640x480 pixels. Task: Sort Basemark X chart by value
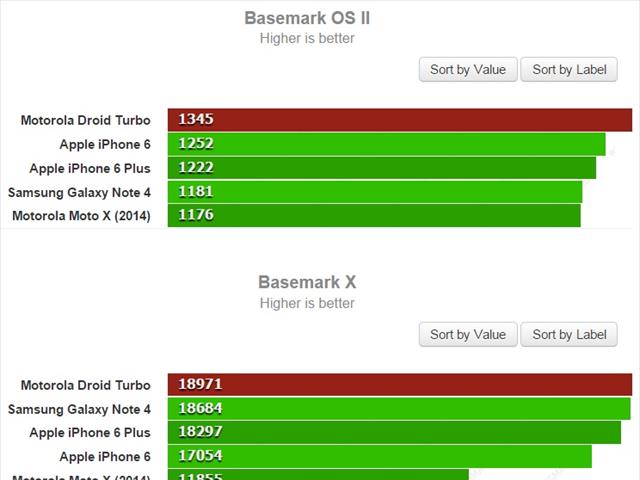point(468,334)
